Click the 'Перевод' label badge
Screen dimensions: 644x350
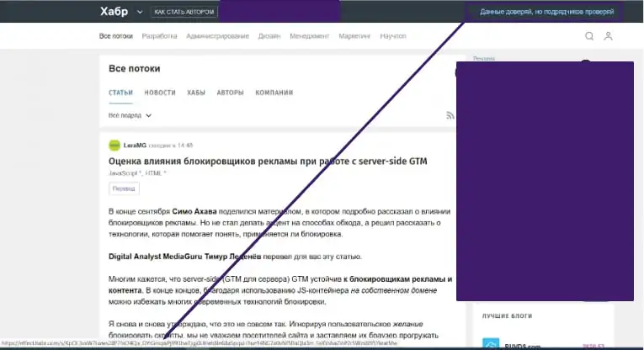tap(124, 188)
